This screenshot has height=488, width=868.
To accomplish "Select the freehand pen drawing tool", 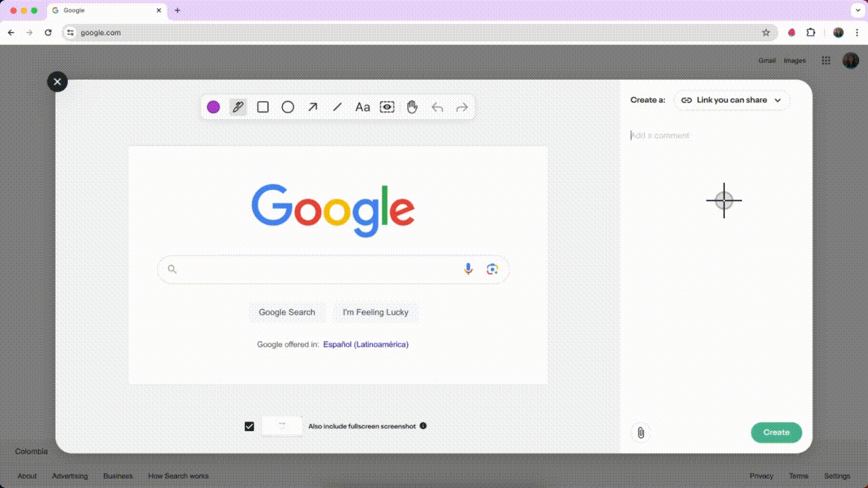I will coord(238,107).
